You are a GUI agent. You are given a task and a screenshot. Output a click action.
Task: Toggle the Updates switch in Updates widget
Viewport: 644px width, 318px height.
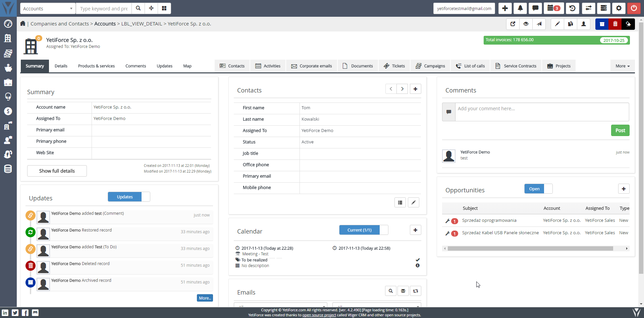[129, 197]
